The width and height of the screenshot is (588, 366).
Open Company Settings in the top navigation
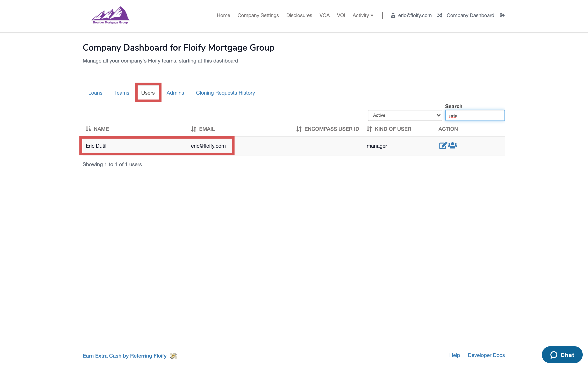[258, 15]
